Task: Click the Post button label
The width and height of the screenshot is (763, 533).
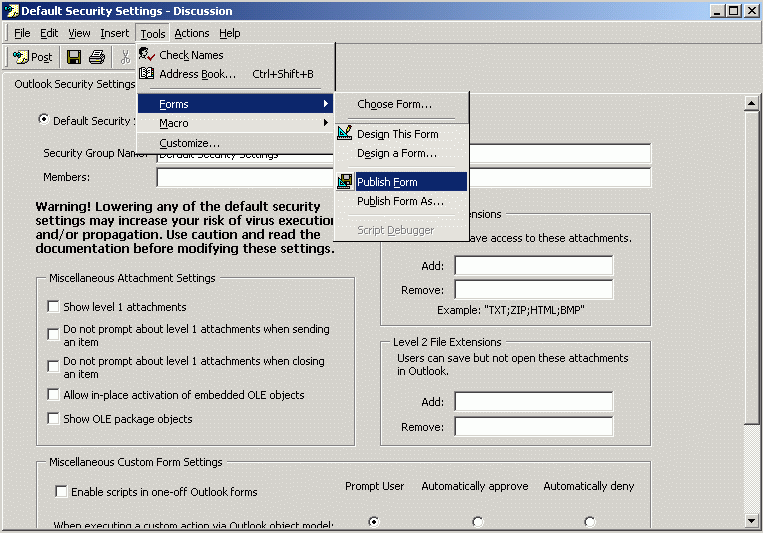Action: pyautogui.click(x=41, y=57)
